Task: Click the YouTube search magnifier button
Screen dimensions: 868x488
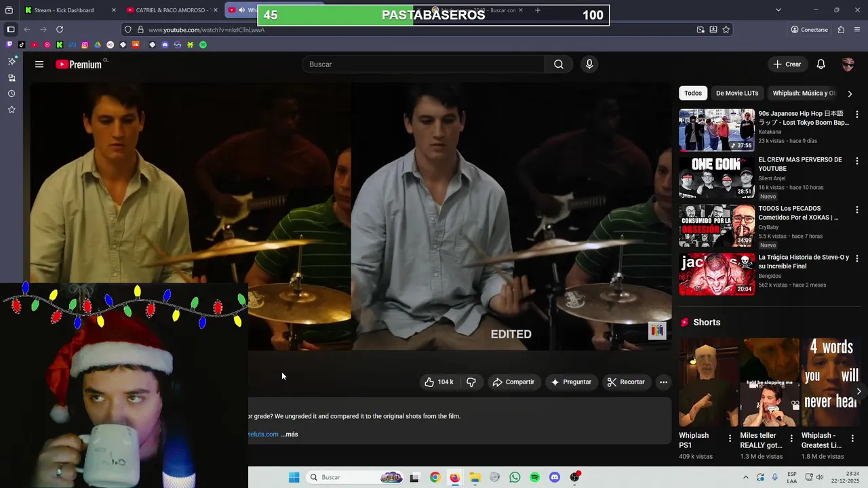Action: tap(559, 64)
